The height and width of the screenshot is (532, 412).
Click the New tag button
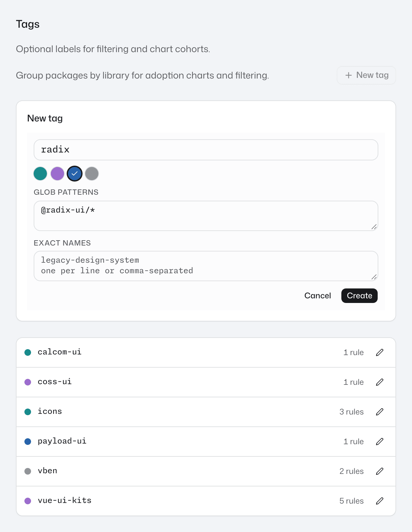[366, 75]
